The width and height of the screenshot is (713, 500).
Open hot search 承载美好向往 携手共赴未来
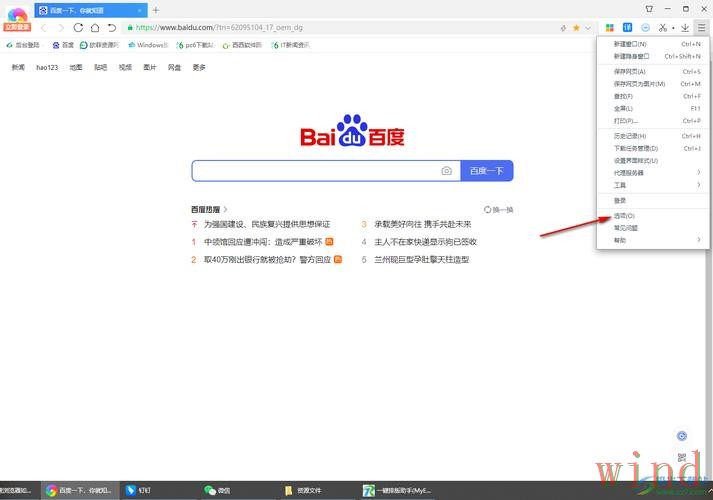(x=422, y=224)
